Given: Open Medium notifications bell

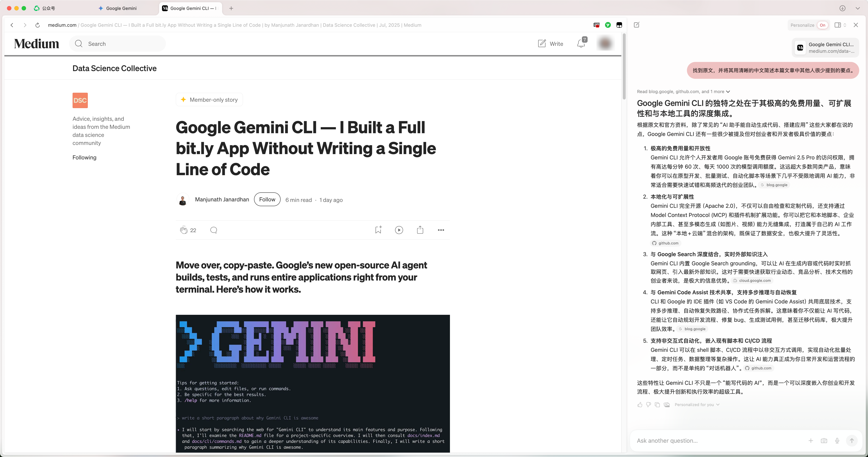Looking at the screenshot, I should [x=581, y=43].
